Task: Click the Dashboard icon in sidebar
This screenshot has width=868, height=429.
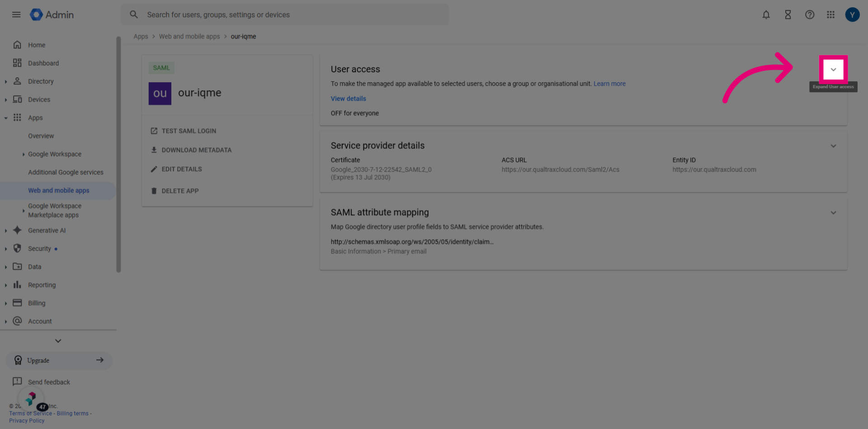Action: point(17,63)
